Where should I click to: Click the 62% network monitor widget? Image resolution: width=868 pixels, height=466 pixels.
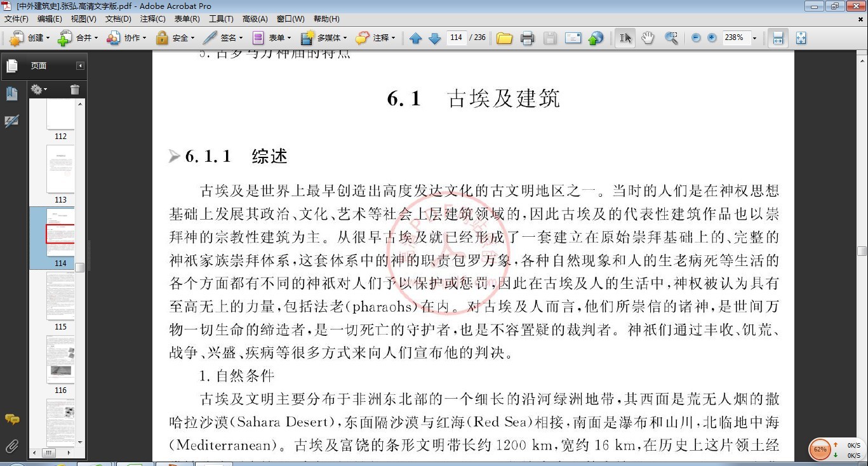click(x=820, y=449)
